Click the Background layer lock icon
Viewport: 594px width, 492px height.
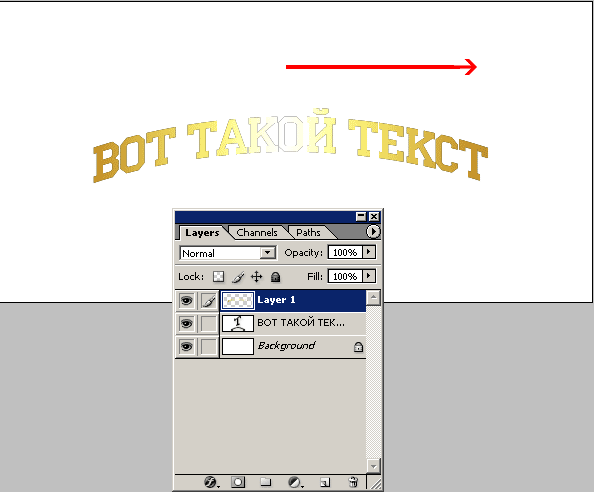[358, 347]
